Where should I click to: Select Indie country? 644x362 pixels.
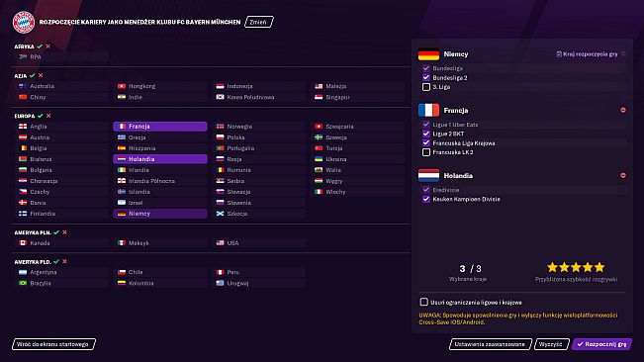(160, 97)
